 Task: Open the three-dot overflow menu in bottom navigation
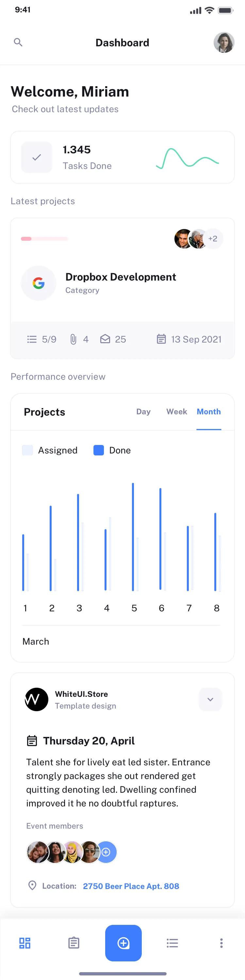pyautogui.click(x=221, y=943)
